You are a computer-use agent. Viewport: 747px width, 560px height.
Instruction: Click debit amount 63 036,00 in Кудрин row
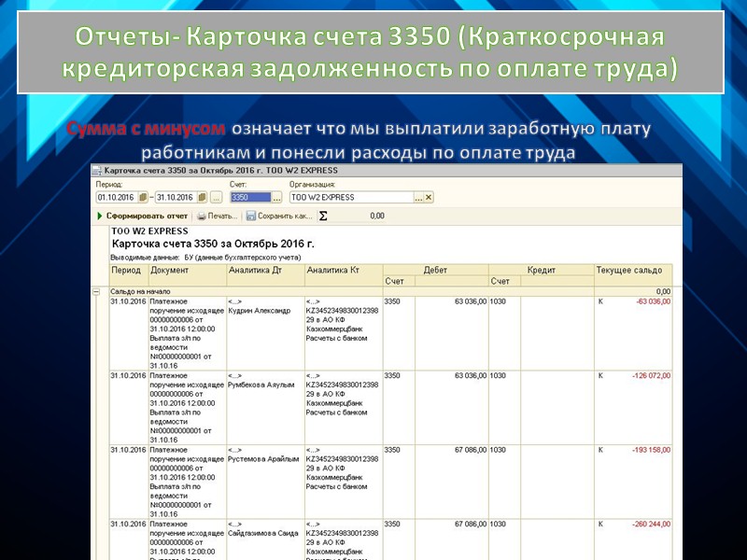click(x=471, y=301)
